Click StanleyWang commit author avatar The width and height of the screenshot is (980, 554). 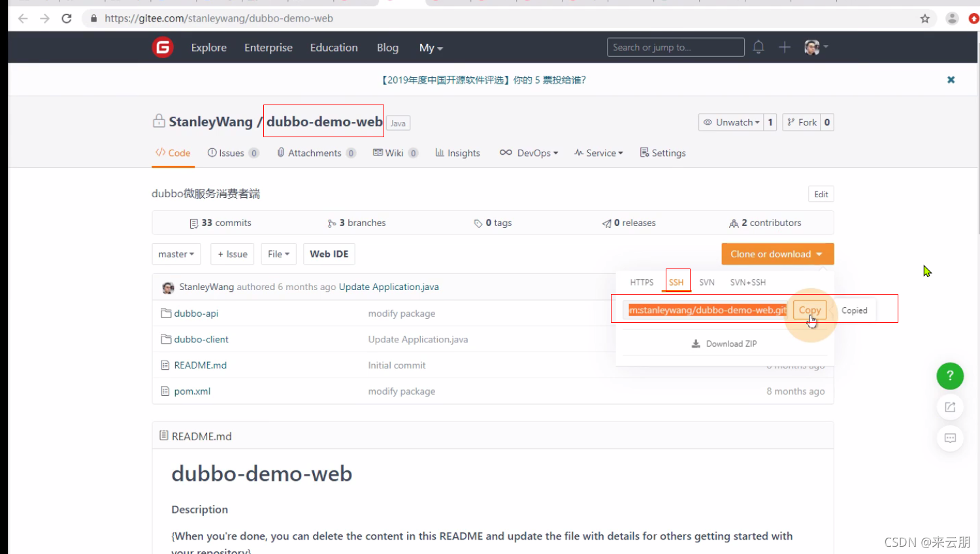point(168,287)
